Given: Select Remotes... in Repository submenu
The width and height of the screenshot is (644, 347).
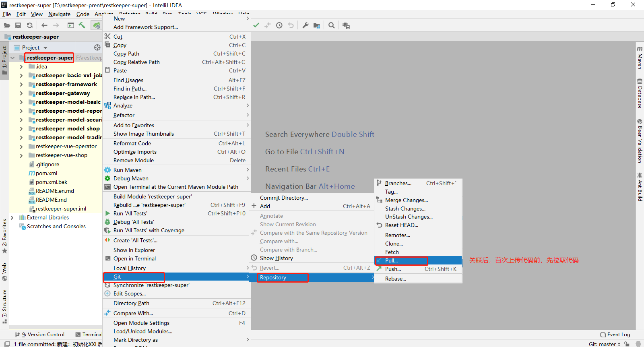Looking at the screenshot, I should pyautogui.click(x=418, y=235).
